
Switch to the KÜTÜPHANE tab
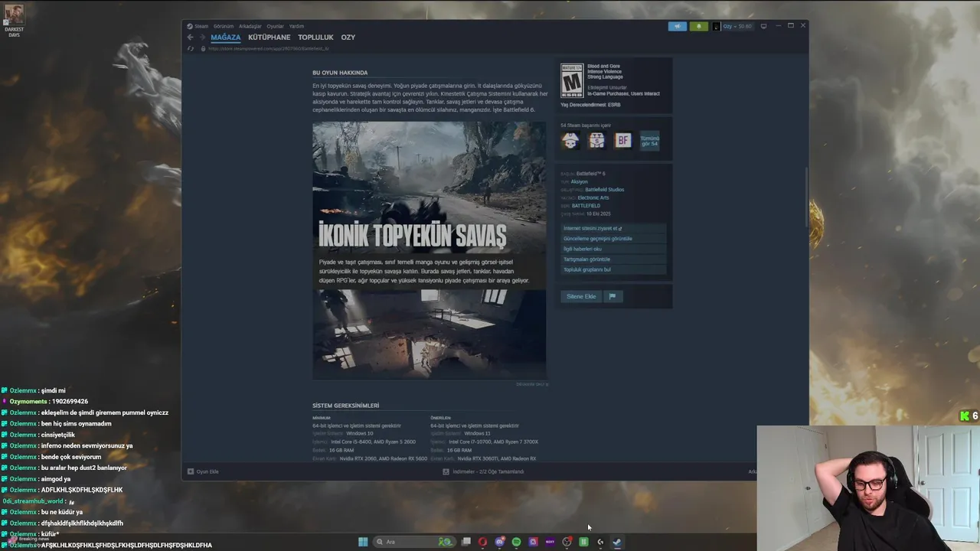[x=269, y=37]
